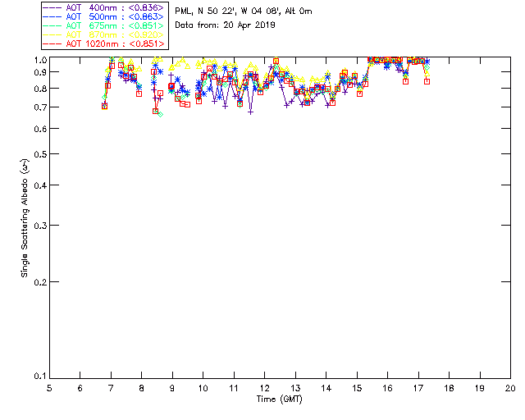The height and width of the screenshot is (420, 525).
Task: Click the PML station location text
Action: tap(244, 11)
